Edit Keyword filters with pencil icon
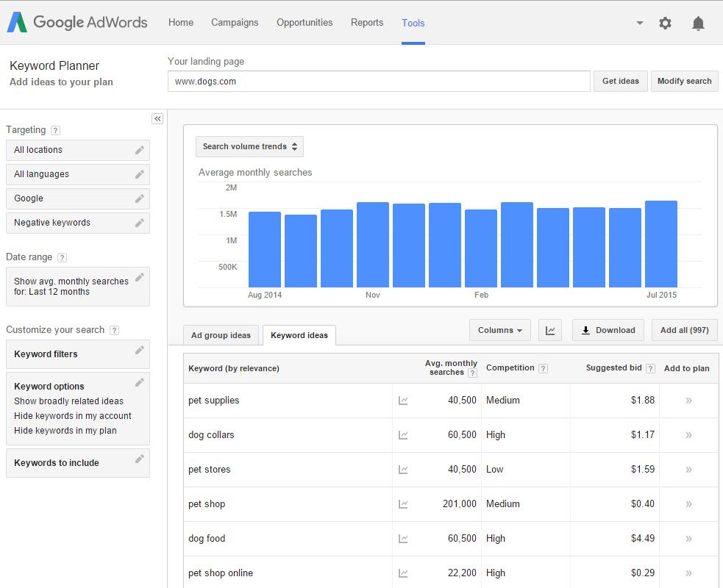Viewport: 723px width, 588px height. click(139, 350)
